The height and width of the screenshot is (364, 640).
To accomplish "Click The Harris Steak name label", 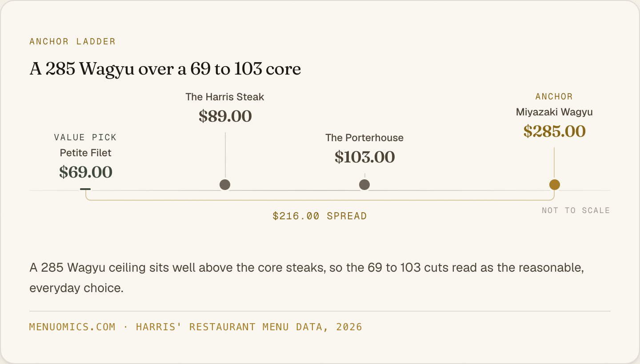I will tap(225, 97).
